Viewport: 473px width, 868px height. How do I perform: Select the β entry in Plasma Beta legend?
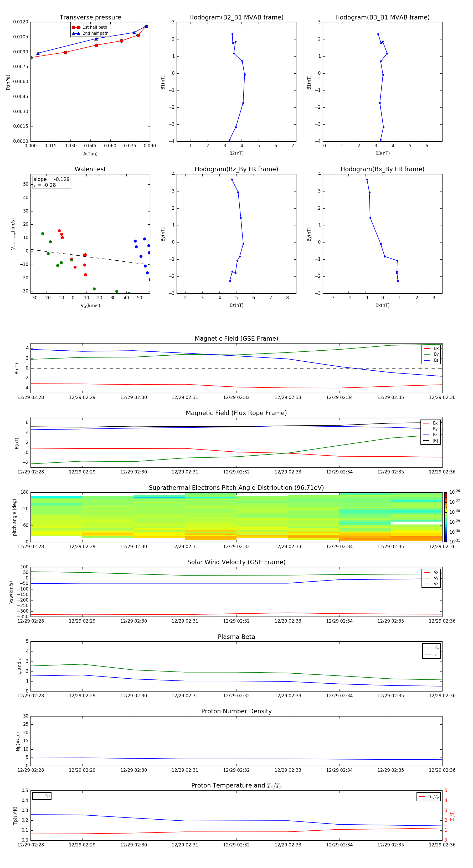pyautogui.click(x=431, y=654)
